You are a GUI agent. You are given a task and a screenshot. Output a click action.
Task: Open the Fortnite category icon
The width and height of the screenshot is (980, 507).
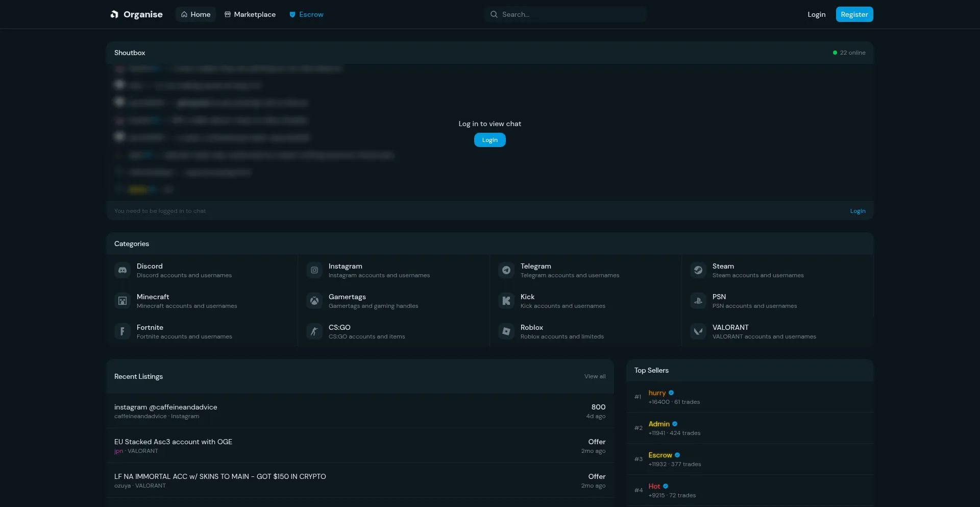[x=122, y=331]
